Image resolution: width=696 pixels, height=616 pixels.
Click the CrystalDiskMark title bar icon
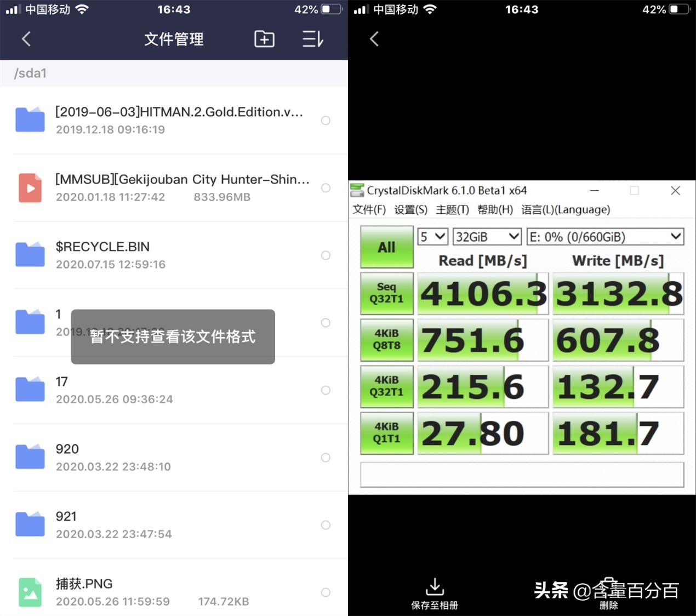coord(357,190)
